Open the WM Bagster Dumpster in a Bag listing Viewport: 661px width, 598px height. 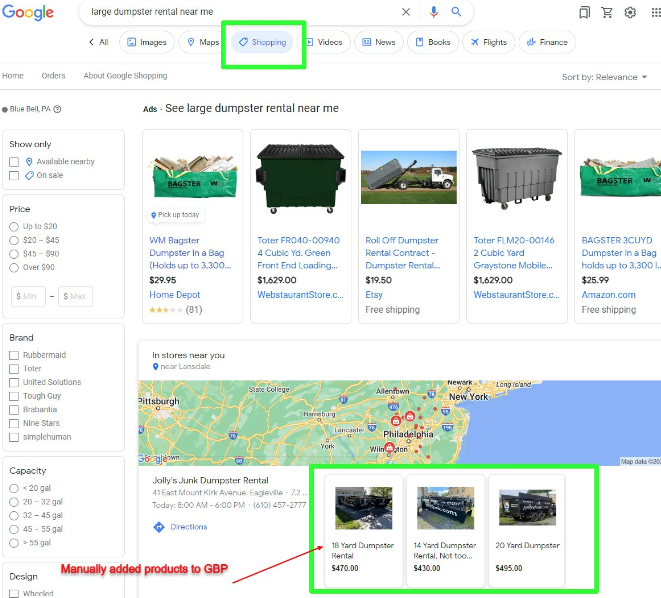pyautogui.click(x=190, y=253)
